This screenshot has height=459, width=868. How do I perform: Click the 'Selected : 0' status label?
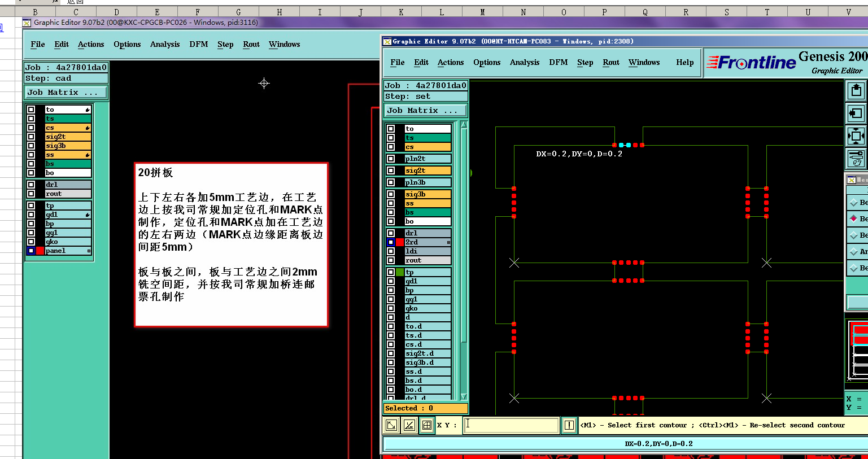426,408
